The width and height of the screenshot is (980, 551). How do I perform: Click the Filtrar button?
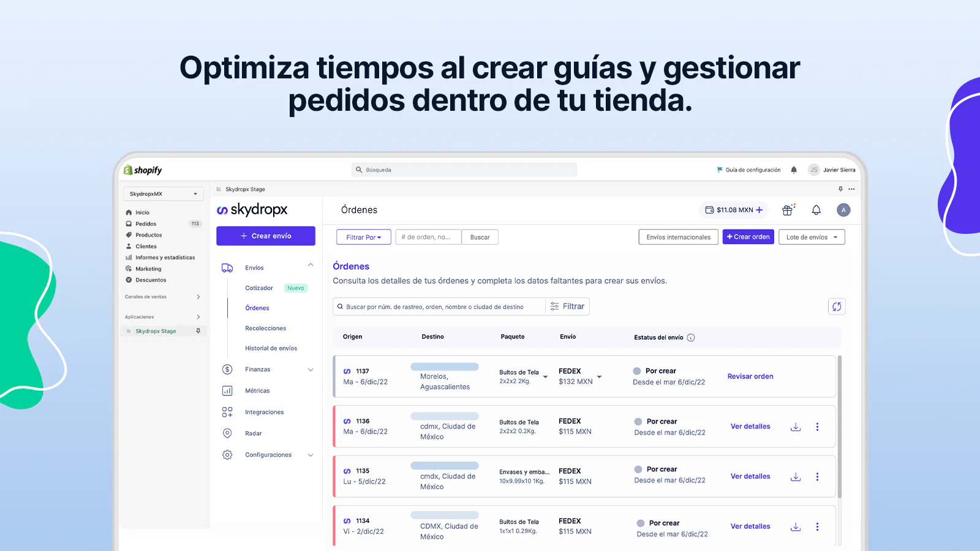point(567,306)
